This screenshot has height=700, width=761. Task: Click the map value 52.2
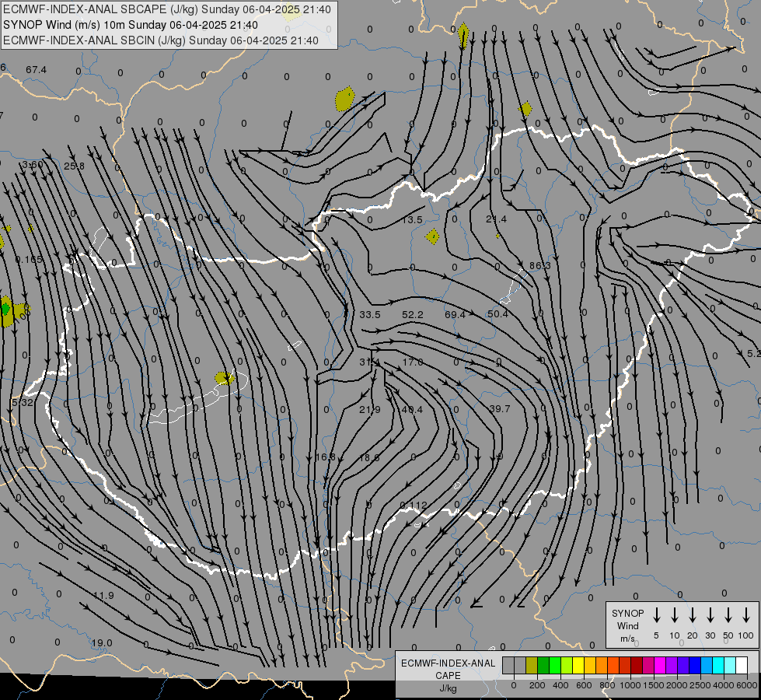pyautogui.click(x=413, y=315)
